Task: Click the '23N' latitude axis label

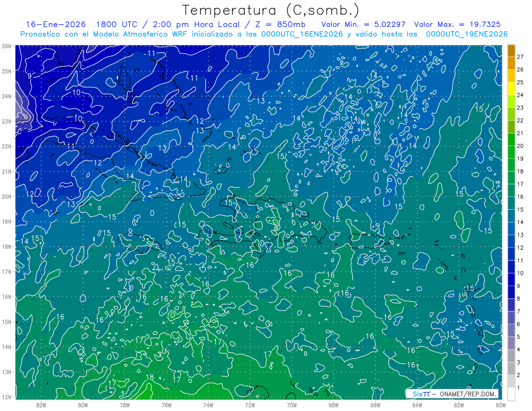Action: coord(7,121)
